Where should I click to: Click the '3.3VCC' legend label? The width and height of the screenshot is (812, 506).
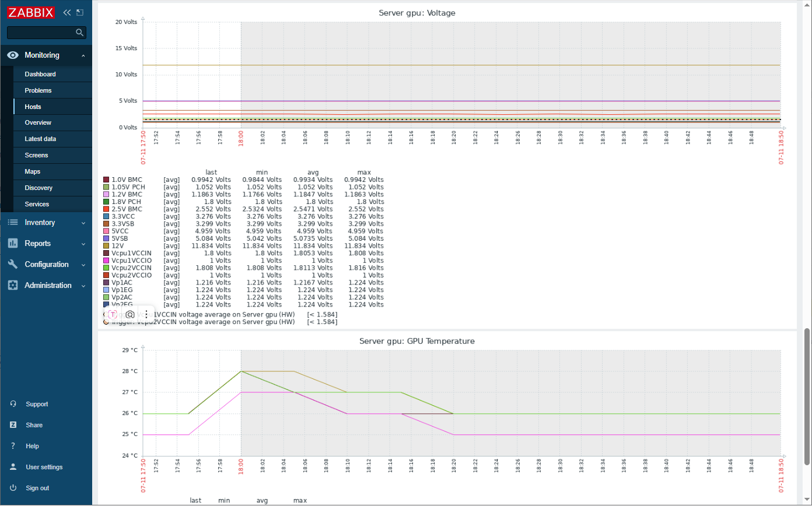click(123, 216)
